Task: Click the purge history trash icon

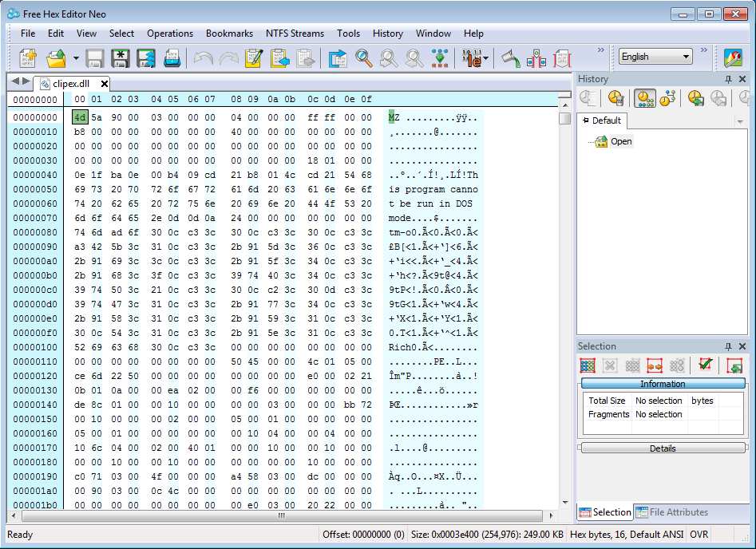Action: coord(615,98)
